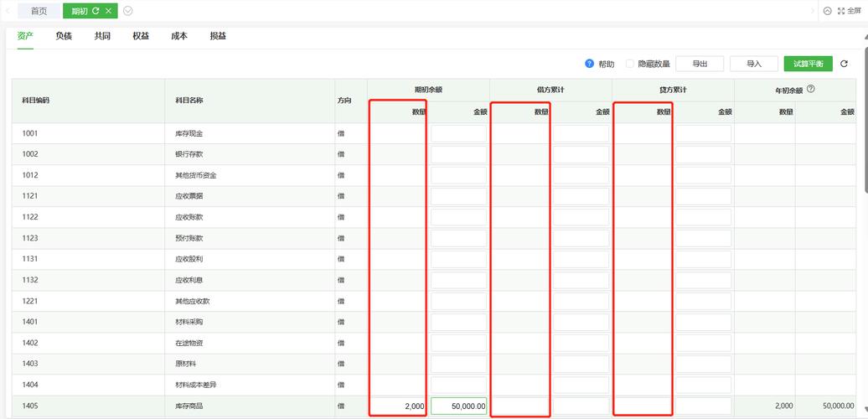Tick the 隐藏数量 checkbox
Image resolution: width=868 pixels, height=419 pixels.
[629, 64]
